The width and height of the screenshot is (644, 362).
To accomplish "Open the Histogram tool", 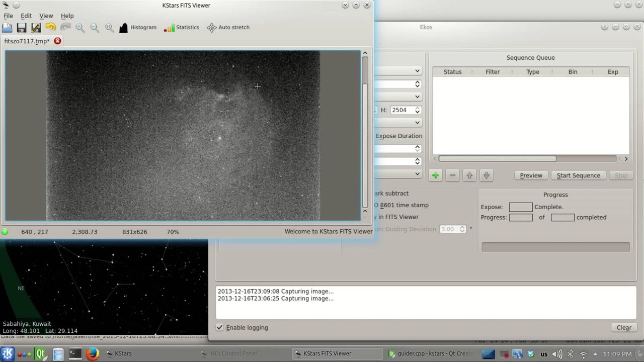I will [138, 28].
